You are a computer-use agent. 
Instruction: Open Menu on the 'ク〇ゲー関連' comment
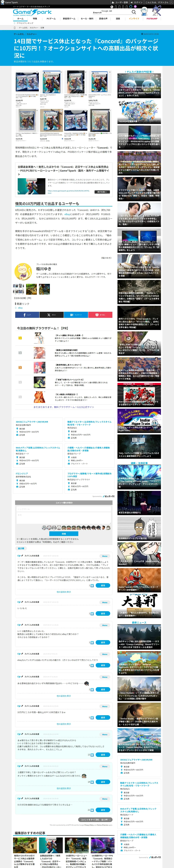tap(105, 556)
